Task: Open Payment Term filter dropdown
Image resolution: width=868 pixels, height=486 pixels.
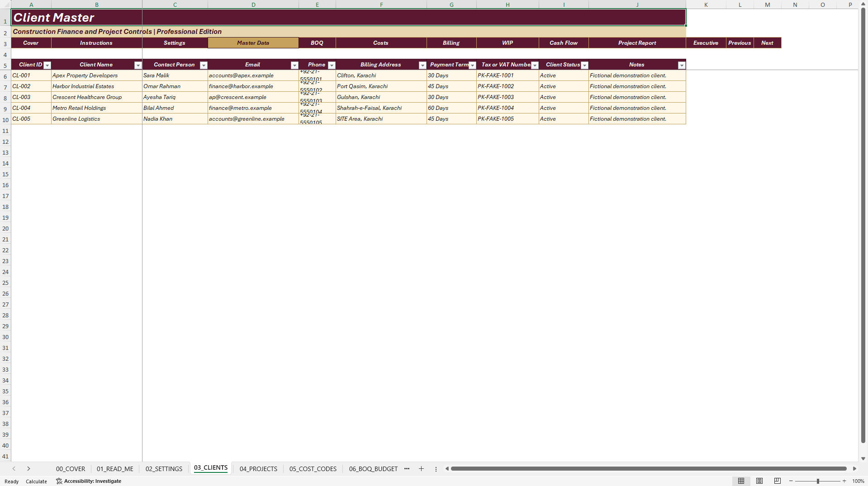Action: (x=472, y=65)
